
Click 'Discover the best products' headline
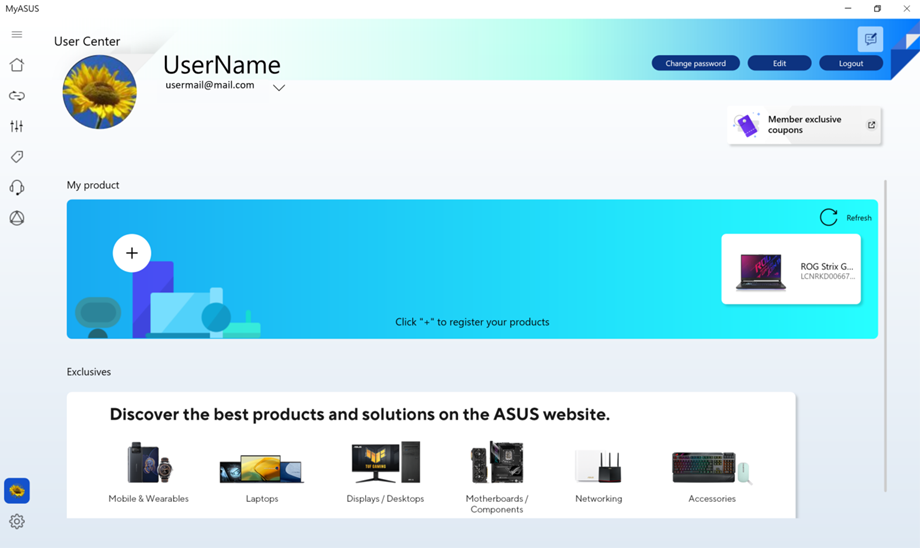pyautogui.click(x=360, y=414)
